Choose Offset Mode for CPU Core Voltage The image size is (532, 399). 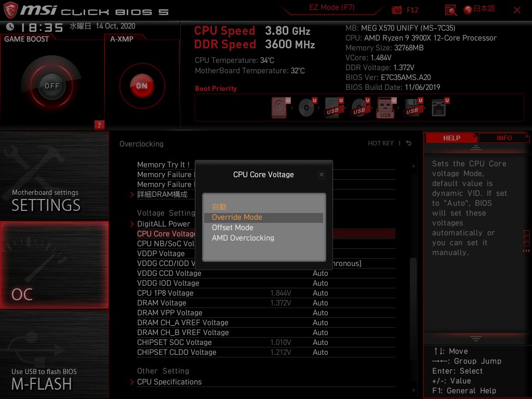(233, 228)
